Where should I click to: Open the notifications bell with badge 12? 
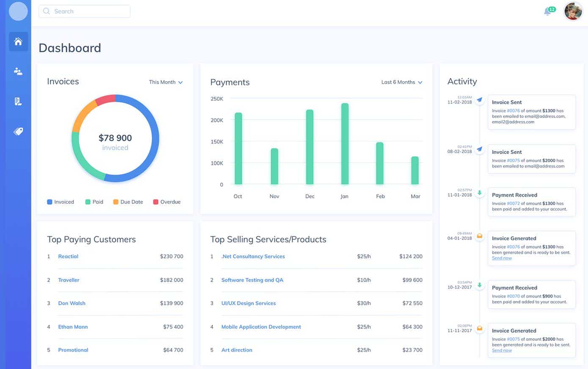(549, 11)
